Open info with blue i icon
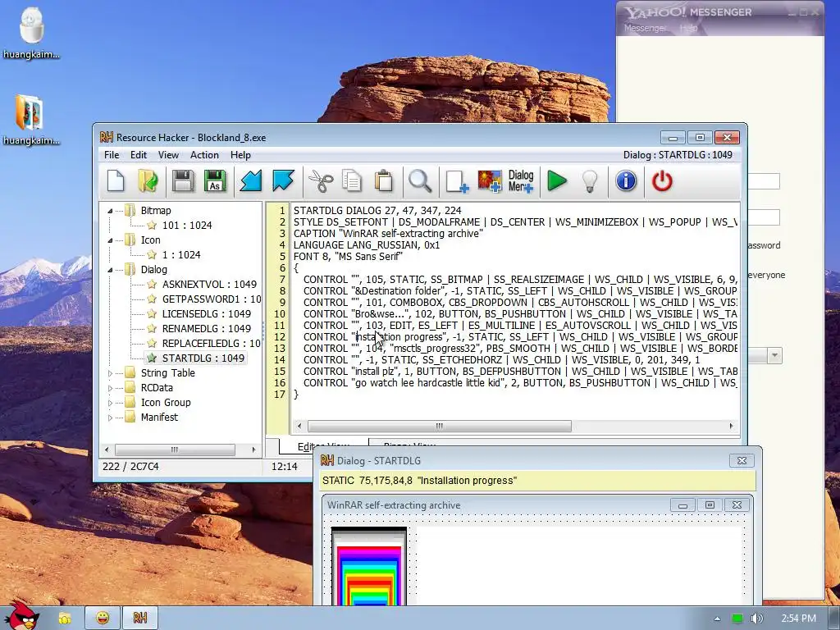Screen dimensions: 840x630 tap(626, 181)
